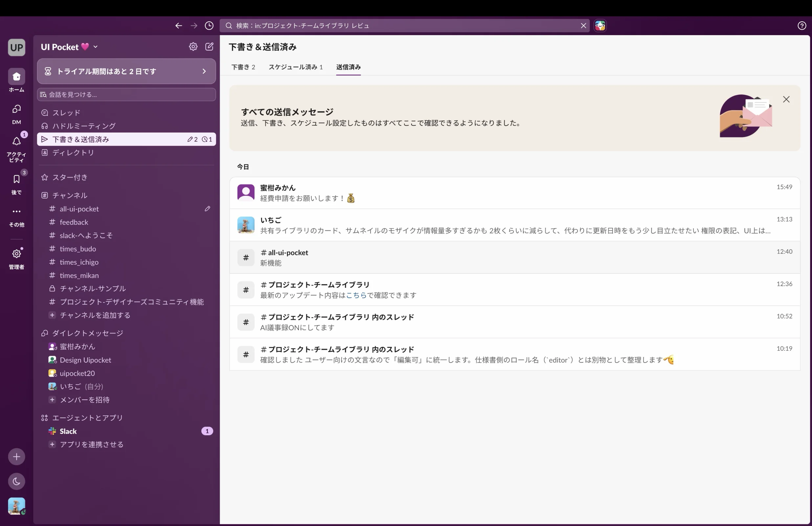Open DM with 蜜柑みかん in sidebar
The width and height of the screenshot is (812, 526).
tap(126, 347)
